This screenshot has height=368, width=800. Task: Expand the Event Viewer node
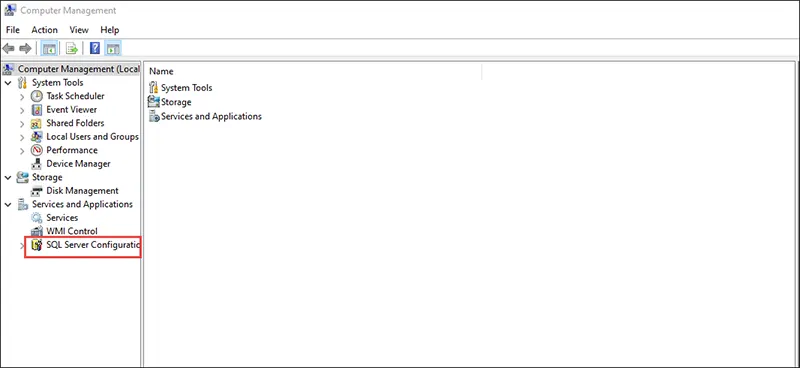coord(22,110)
